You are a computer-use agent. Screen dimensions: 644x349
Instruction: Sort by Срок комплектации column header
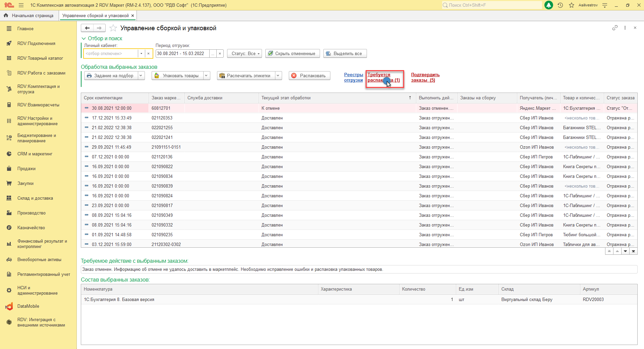(x=115, y=98)
